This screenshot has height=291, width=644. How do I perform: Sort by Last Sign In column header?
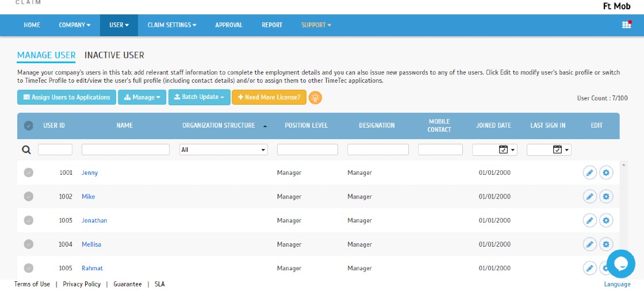click(x=548, y=125)
